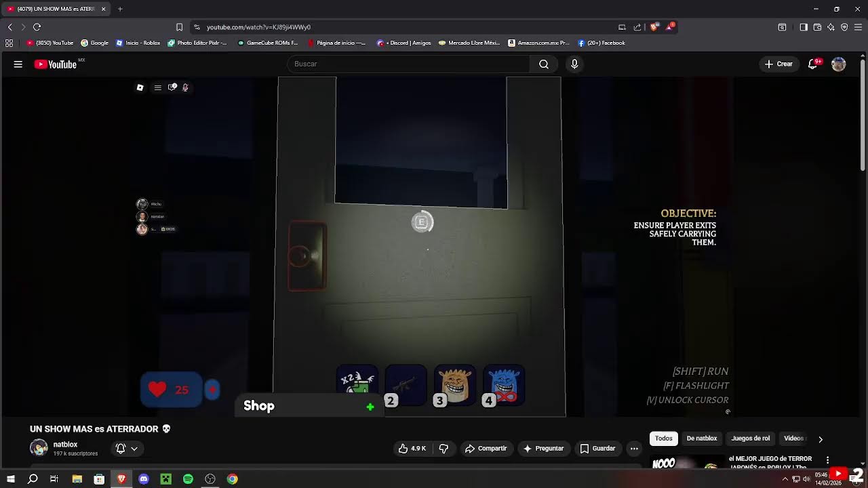The height and width of the screenshot is (488, 868).
Task: Close the UN SHOW MAS browser tab
Action: (103, 9)
